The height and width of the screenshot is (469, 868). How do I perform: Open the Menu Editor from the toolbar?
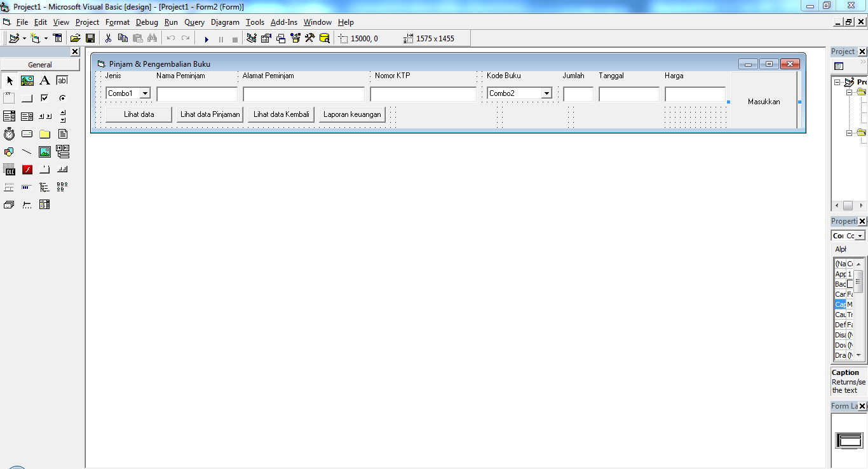(57, 38)
